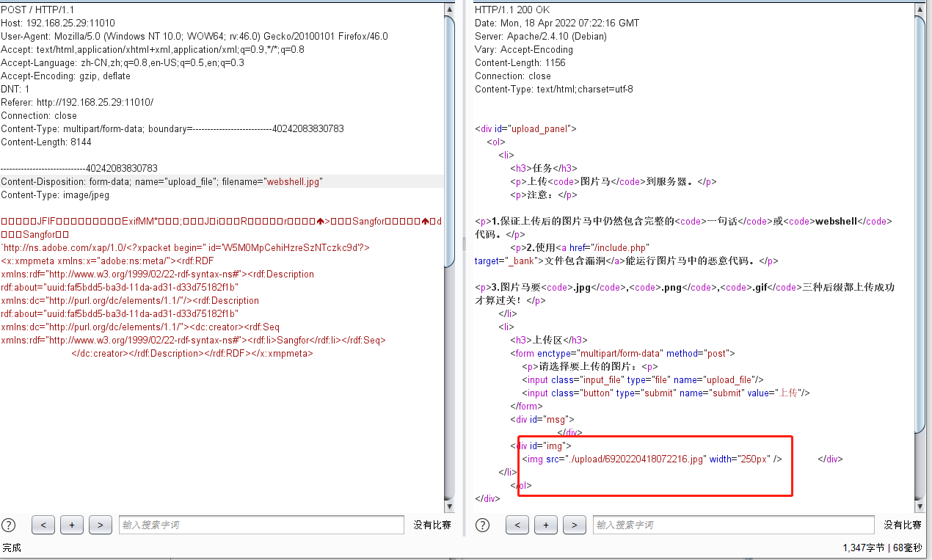The image size is (932, 560).
Task: Click the h3 任务 heading line
Action: 544,168
